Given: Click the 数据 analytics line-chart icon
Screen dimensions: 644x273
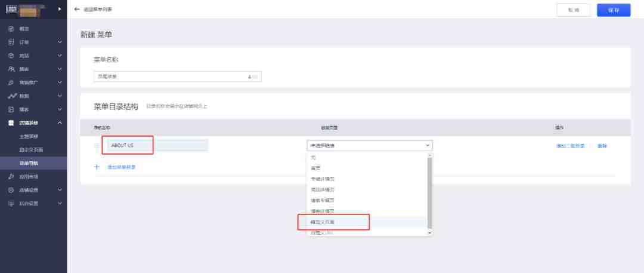Looking at the screenshot, I should coord(13,96).
